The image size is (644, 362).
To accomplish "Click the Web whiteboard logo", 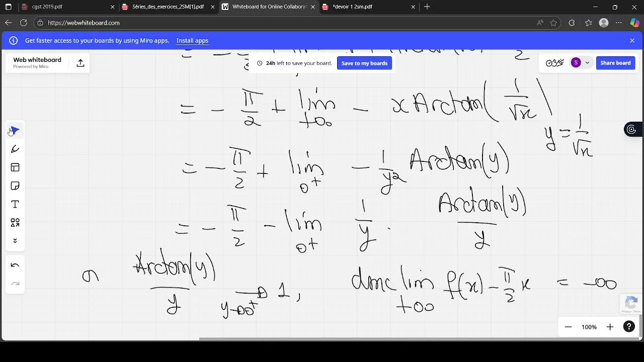I will coord(37,62).
